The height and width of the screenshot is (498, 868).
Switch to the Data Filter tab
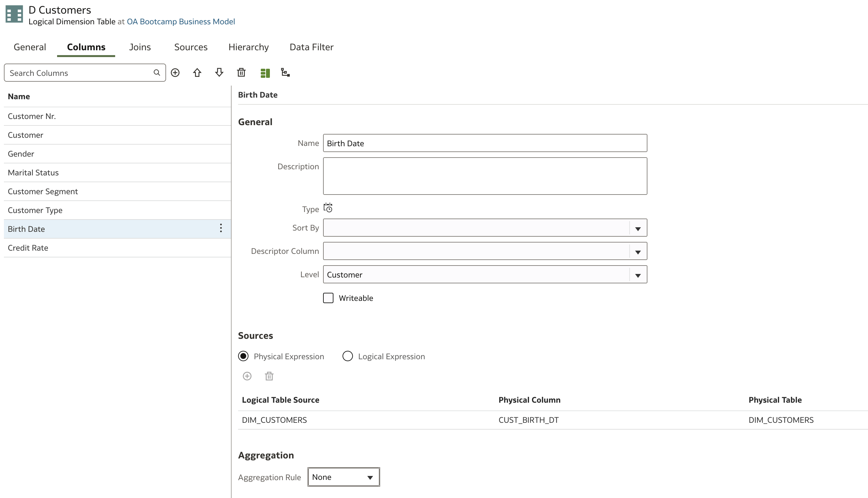(x=312, y=47)
